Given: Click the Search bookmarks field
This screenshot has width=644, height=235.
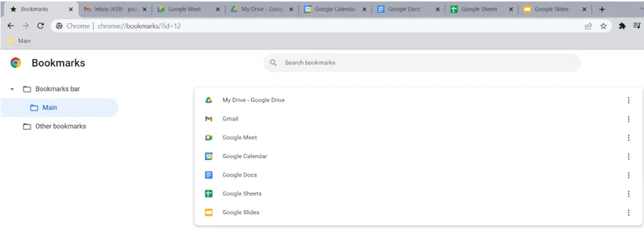Looking at the screenshot, I should pos(422,62).
